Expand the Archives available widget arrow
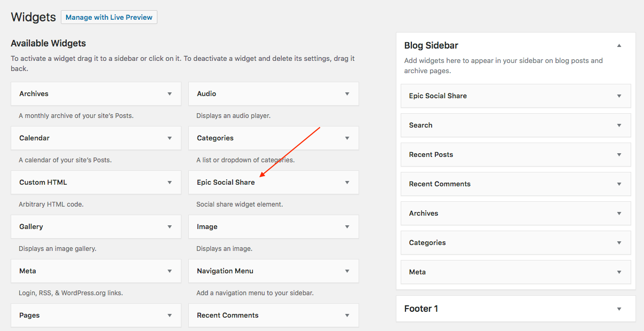The height and width of the screenshot is (331, 644). [170, 94]
